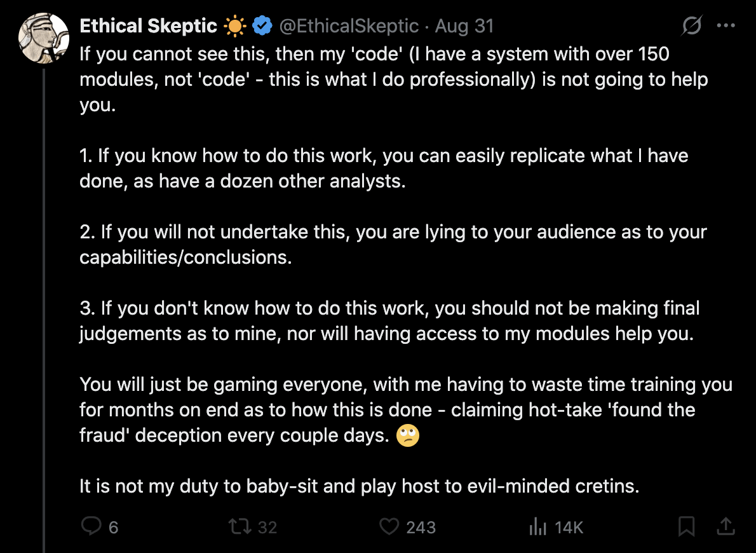
Task: Click the 243 likes count
Action: 421,527
